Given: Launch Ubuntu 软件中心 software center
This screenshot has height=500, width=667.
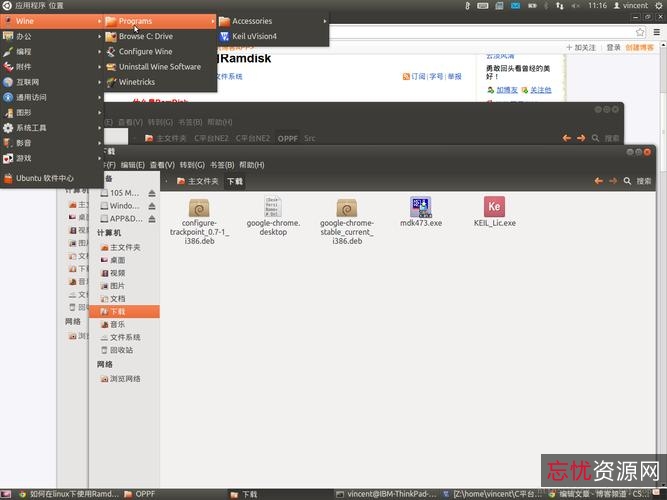Looking at the screenshot, I should tap(52, 178).
